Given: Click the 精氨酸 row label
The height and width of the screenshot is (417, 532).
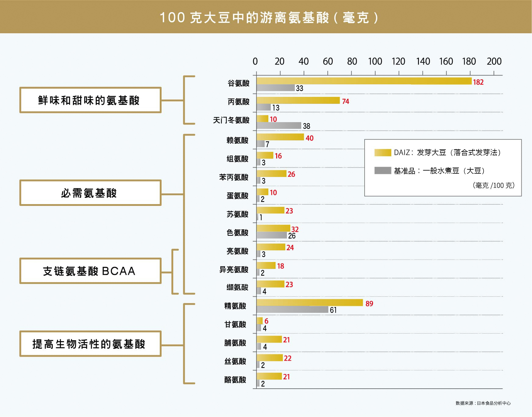Looking at the screenshot, I should (235, 306).
